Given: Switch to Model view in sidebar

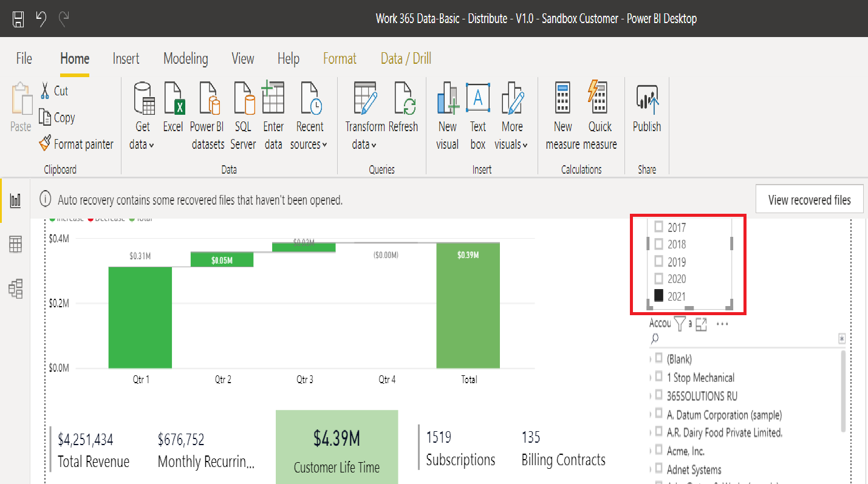Looking at the screenshot, I should [x=15, y=288].
